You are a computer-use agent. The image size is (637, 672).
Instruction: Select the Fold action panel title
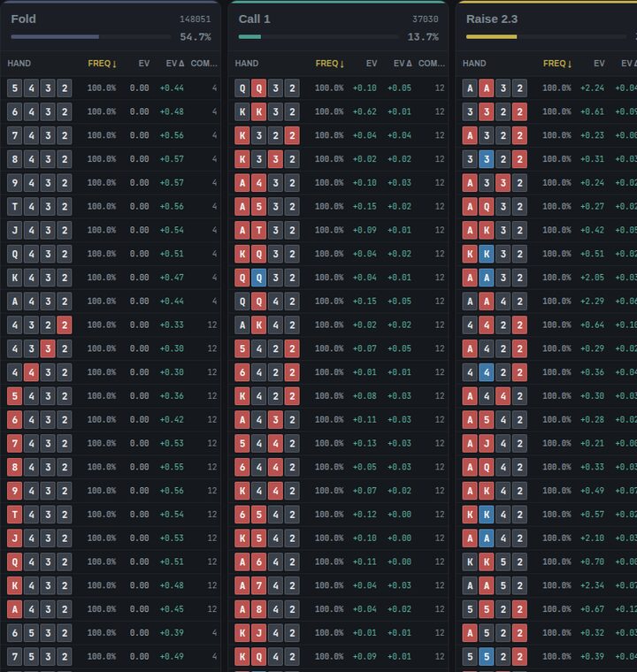[x=23, y=19]
